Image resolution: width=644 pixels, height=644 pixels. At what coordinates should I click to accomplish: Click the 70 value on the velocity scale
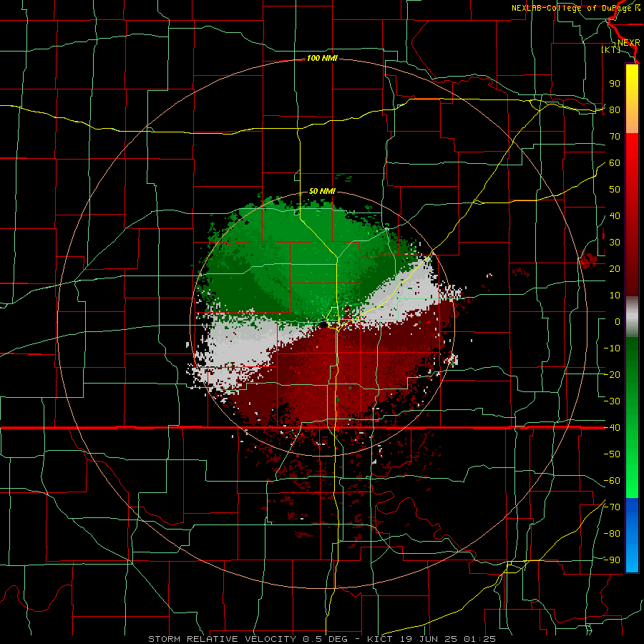pyautogui.click(x=615, y=137)
